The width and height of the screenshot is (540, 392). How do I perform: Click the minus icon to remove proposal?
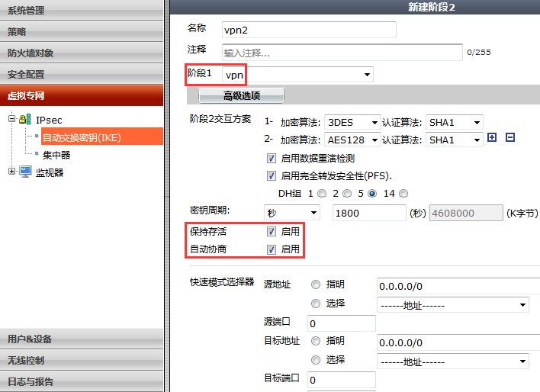coord(510,138)
